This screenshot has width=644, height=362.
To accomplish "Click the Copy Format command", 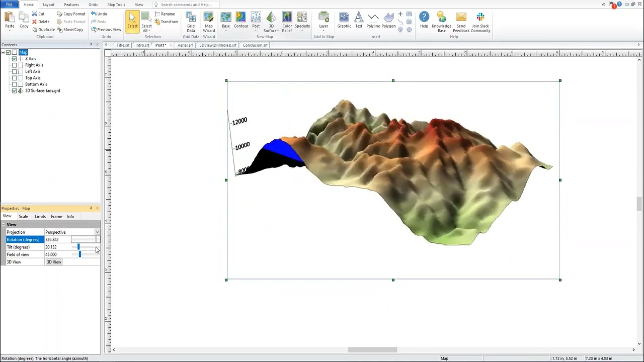I will [x=71, y=14].
